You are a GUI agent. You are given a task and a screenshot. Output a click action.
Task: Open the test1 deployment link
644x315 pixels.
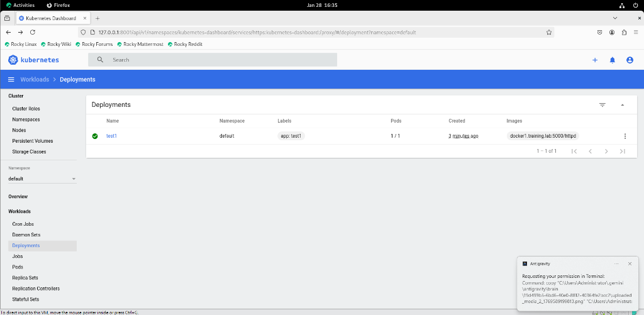click(x=112, y=136)
